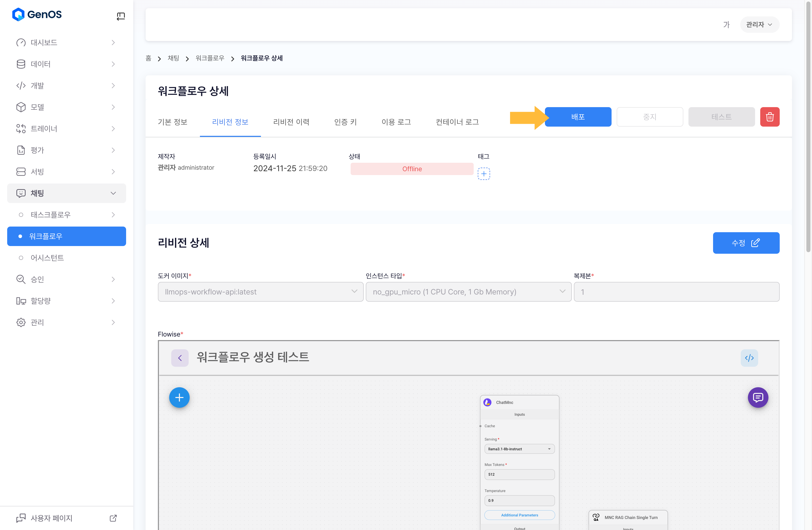The image size is (812, 530).
Task: Open the 도커 이미지 dropdown
Action: [260, 292]
